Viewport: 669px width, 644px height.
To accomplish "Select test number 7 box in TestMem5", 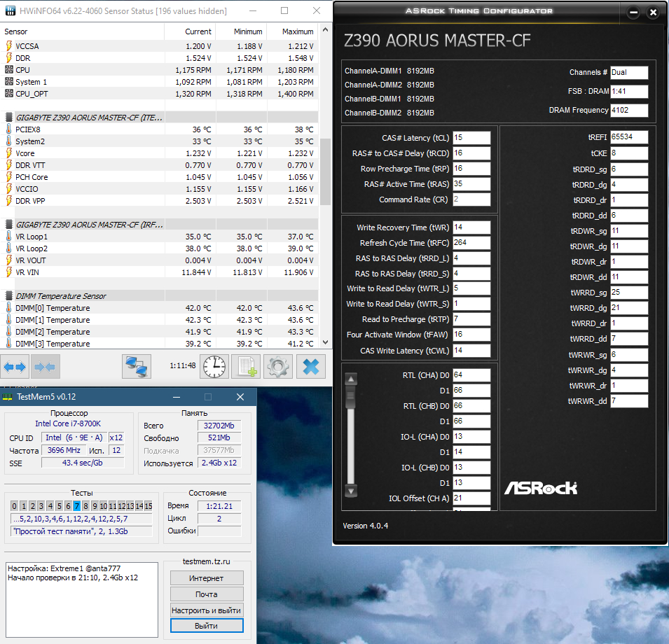I will [x=77, y=506].
